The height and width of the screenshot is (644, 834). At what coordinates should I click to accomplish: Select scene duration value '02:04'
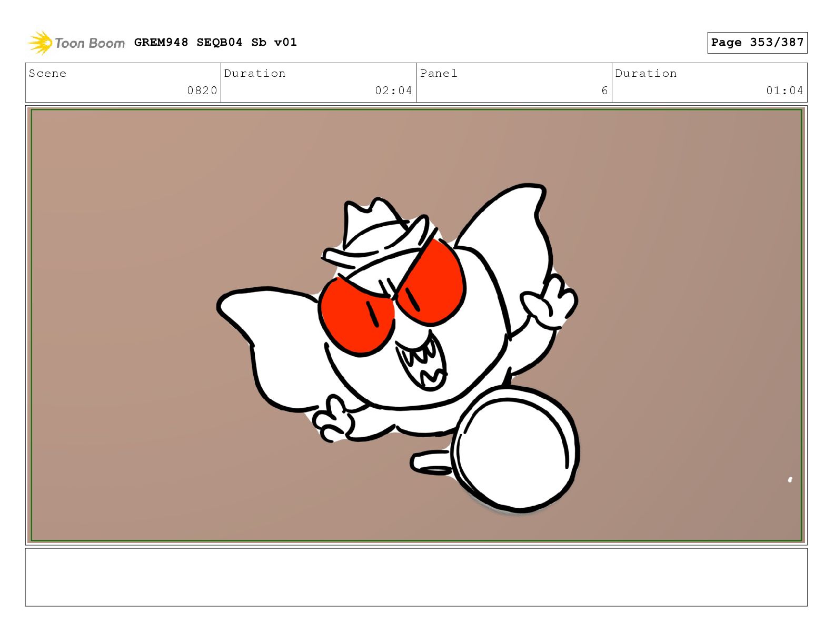pyautogui.click(x=393, y=90)
